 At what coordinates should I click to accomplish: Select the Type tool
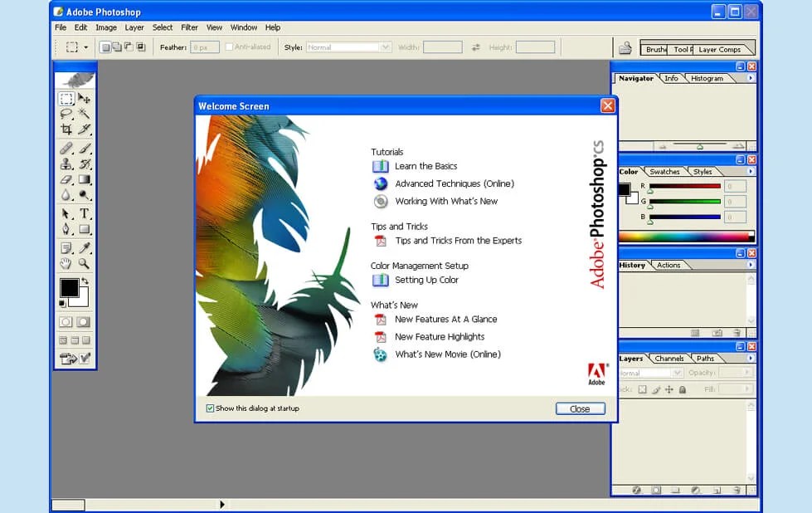85,214
